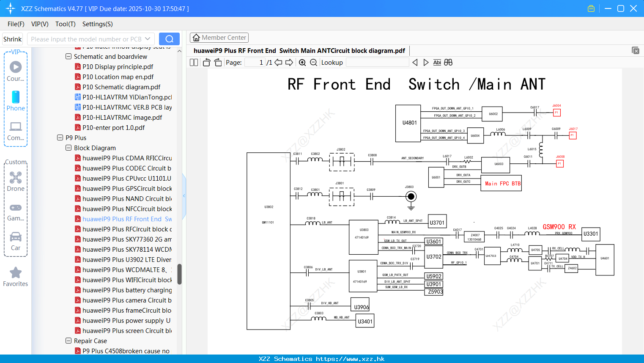The height and width of the screenshot is (363, 644).
Task: Open Courses sidebar category
Action: pyautogui.click(x=16, y=71)
